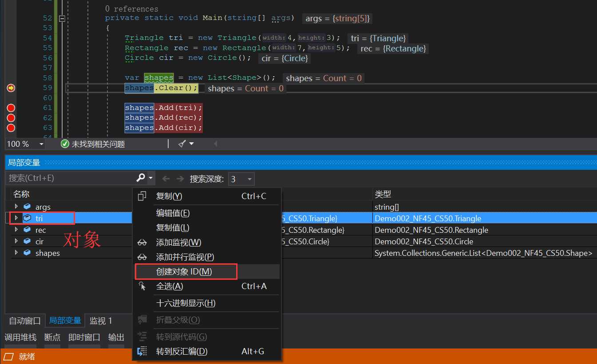Choose 全选(A) from the context menu
Viewport: 597px width, 364px height.
(207, 286)
